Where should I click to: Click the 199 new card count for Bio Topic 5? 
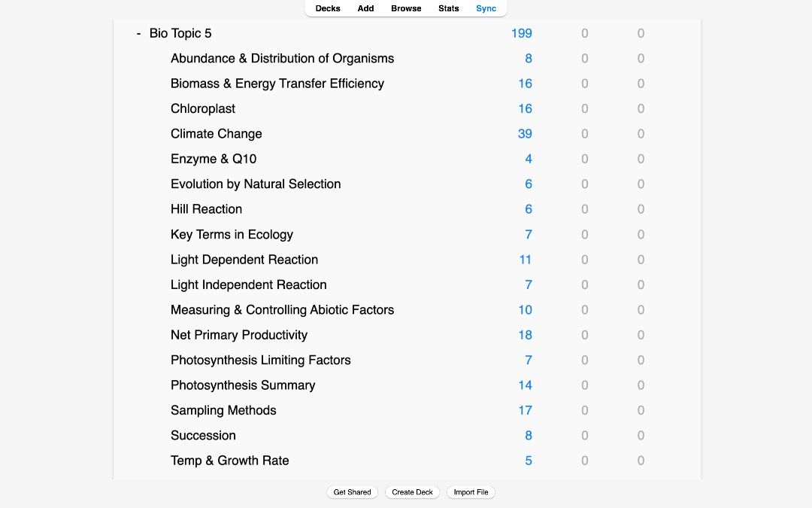[x=523, y=33]
